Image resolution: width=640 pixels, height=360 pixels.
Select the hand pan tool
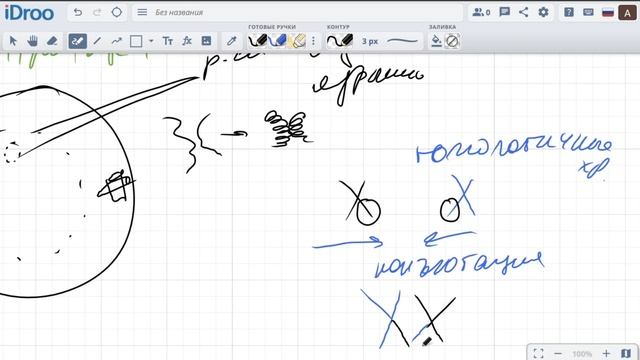(33, 41)
